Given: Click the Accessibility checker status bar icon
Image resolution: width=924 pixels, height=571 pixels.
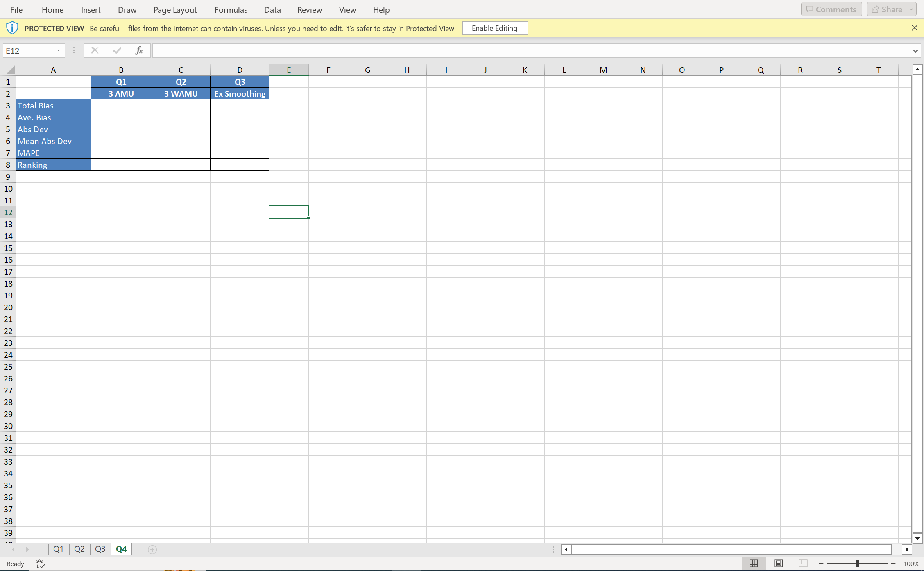Looking at the screenshot, I should (x=40, y=564).
